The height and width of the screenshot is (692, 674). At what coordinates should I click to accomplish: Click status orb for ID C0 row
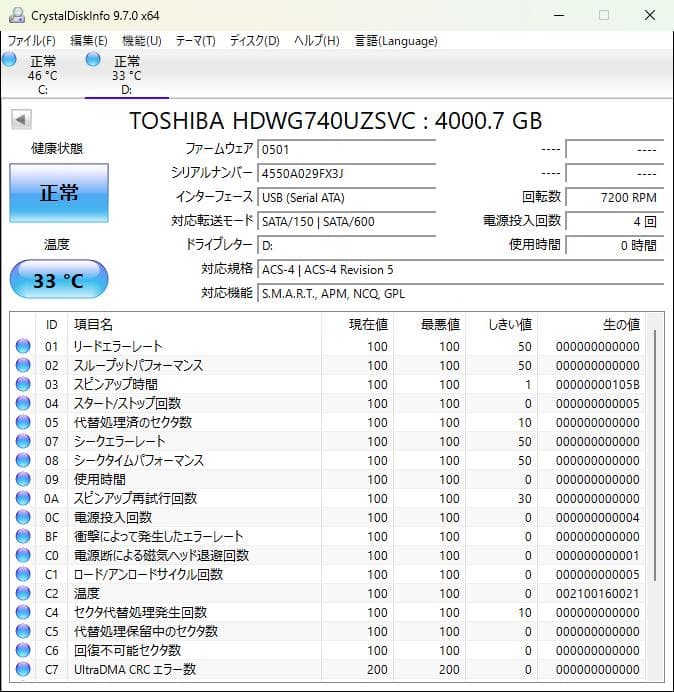(23, 555)
